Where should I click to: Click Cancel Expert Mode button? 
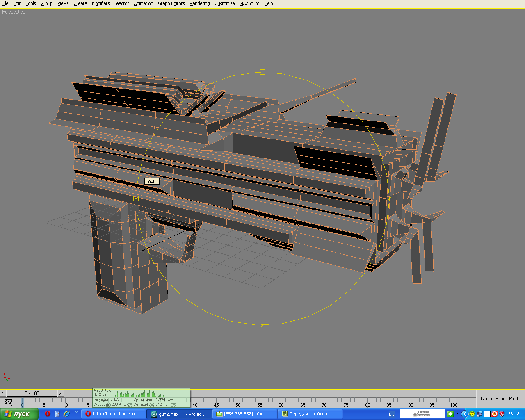point(500,399)
